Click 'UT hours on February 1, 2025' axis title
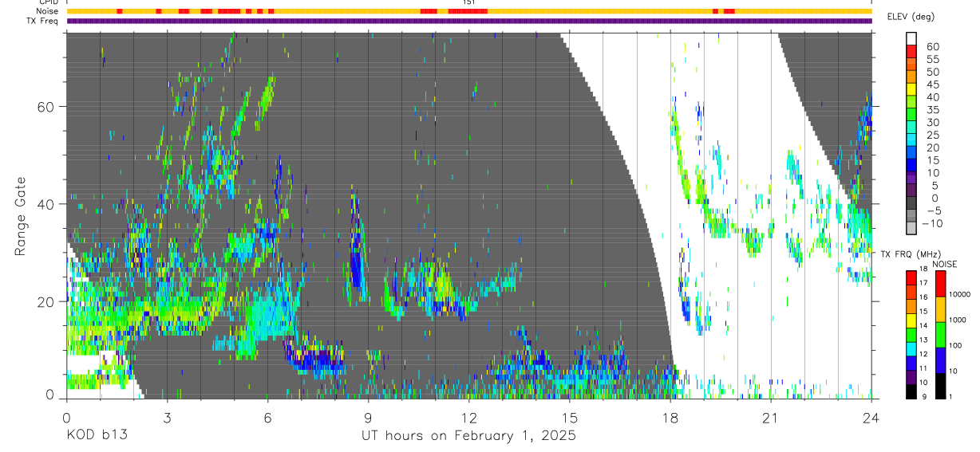The width and height of the screenshot is (980, 452). [x=469, y=436]
